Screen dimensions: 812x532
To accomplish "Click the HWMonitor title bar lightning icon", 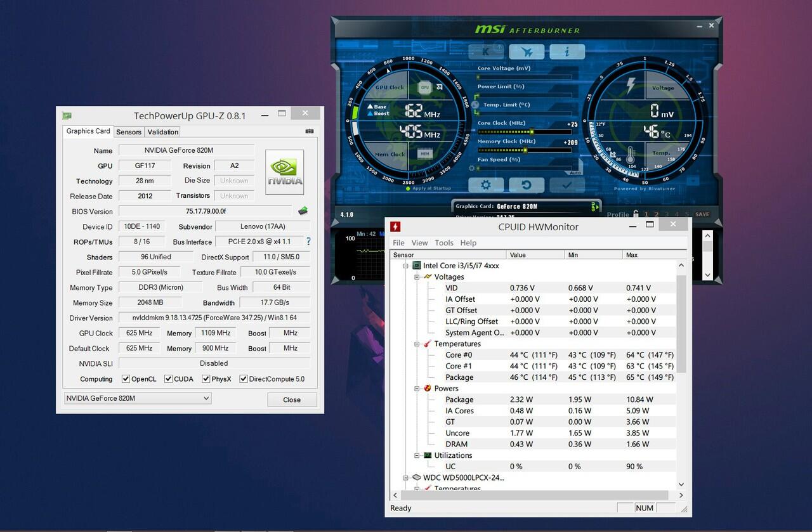I will 395,226.
